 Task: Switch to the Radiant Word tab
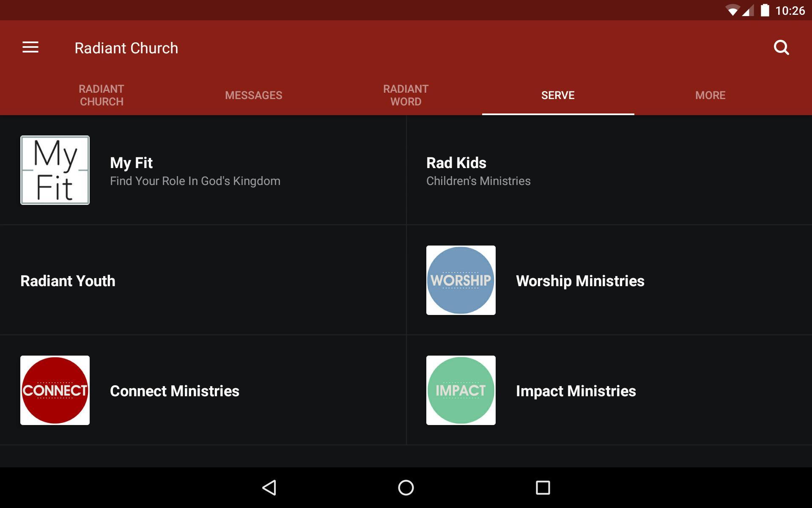coord(406,94)
